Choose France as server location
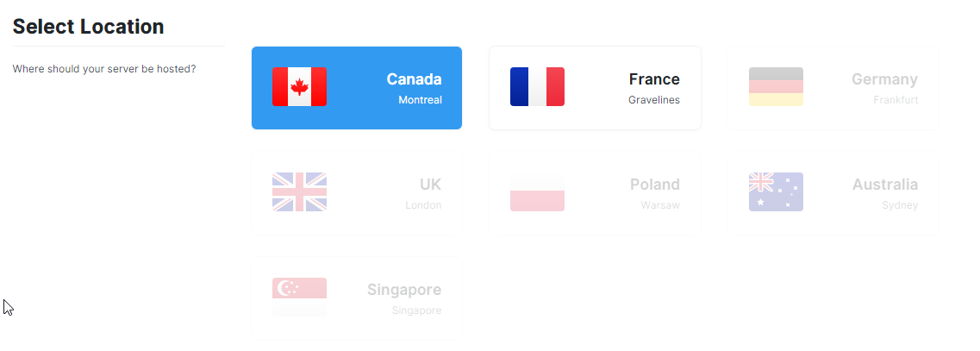Image resolution: width=980 pixels, height=351 pixels. tap(595, 88)
